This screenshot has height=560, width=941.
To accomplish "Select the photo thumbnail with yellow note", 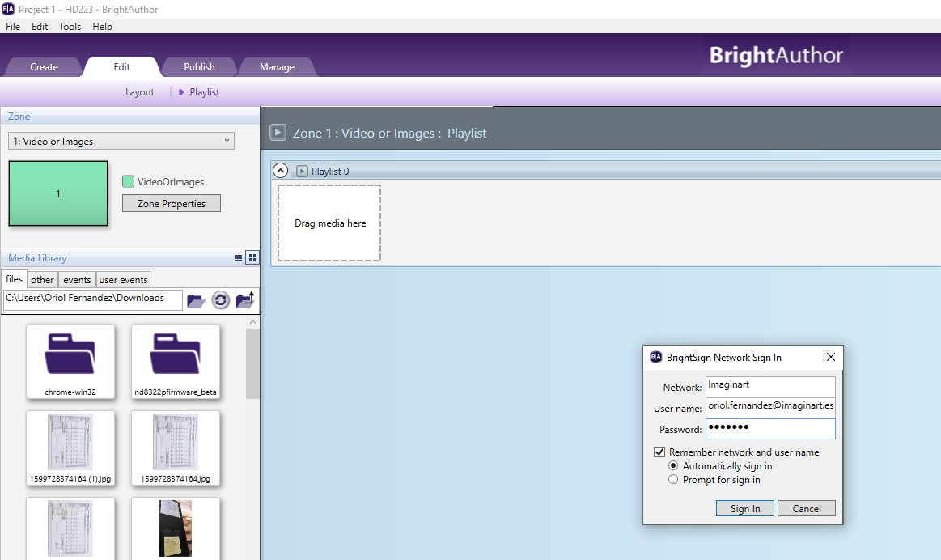I will 176,528.
